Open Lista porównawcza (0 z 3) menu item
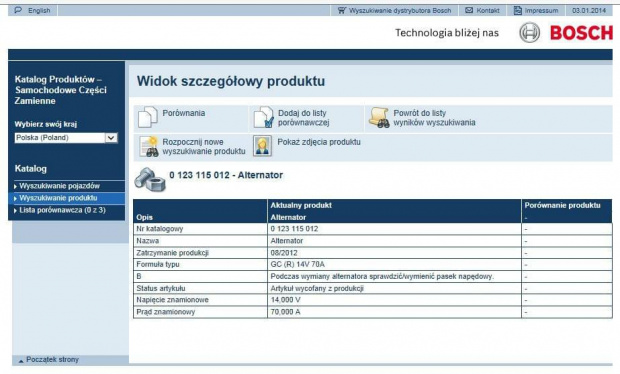Screen dimensions: 620x374 click(x=62, y=210)
